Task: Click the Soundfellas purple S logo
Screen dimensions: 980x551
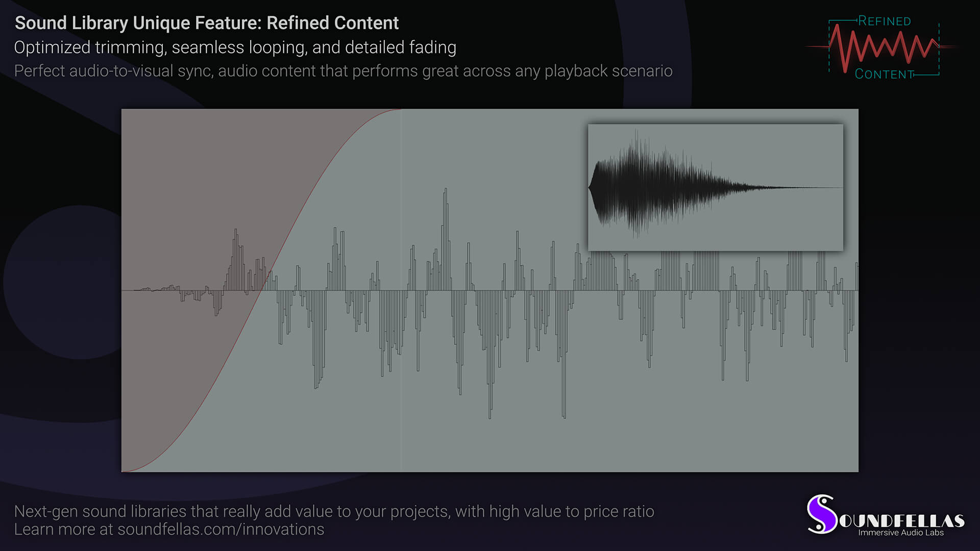Action: [821, 514]
